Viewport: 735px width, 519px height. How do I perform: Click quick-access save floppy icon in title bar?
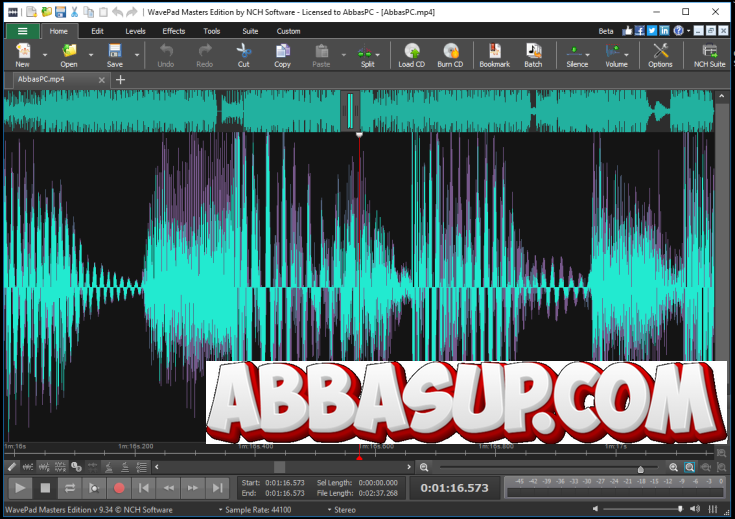(60, 12)
